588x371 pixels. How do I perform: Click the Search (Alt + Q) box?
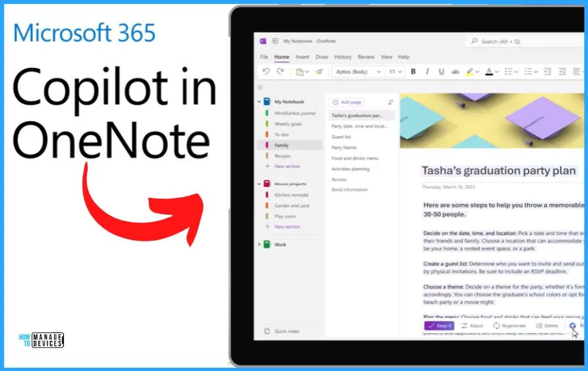tap(525, 41)
